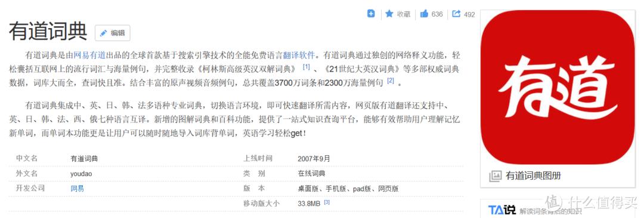The width and height of the screenshot is (644, 218).
Task: Click the 收藏 text label
Action: (x=403, y=14)
